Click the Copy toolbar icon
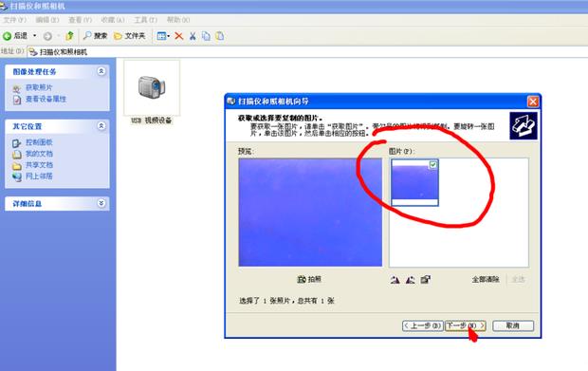Image resolution: width=588 pixels, height=371 pixels. [x=206, y=36]
